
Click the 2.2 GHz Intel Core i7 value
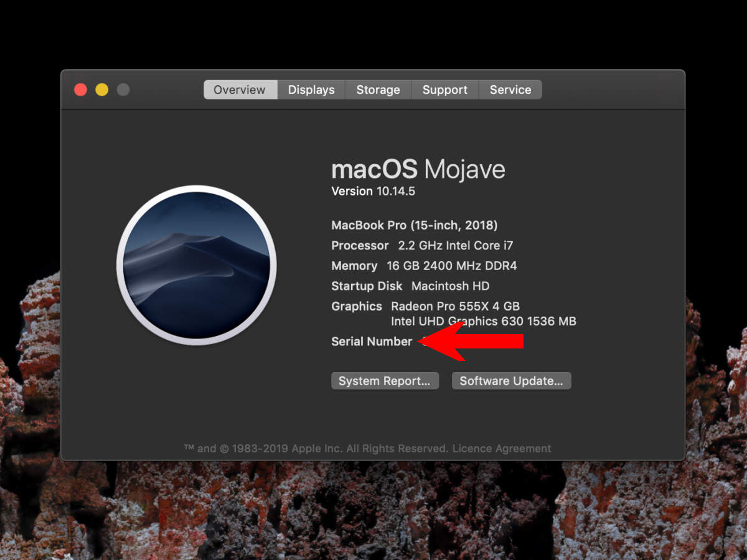coord(456,245)
